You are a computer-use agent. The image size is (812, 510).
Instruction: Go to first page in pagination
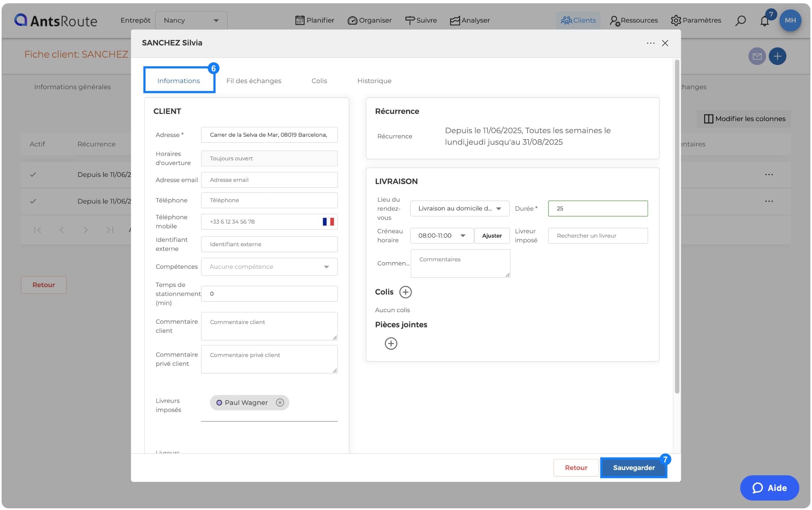click(37, 230)
